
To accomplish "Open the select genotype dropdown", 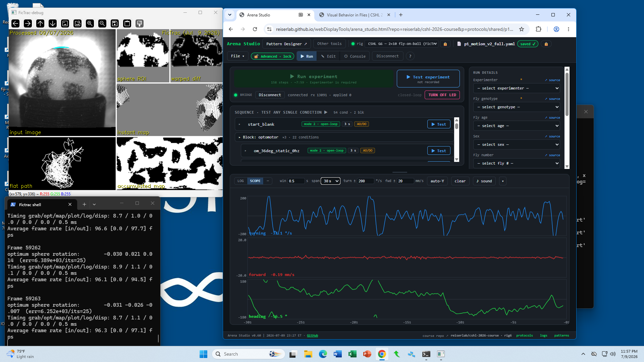I will pyautogui.click(x=517, y=107).
